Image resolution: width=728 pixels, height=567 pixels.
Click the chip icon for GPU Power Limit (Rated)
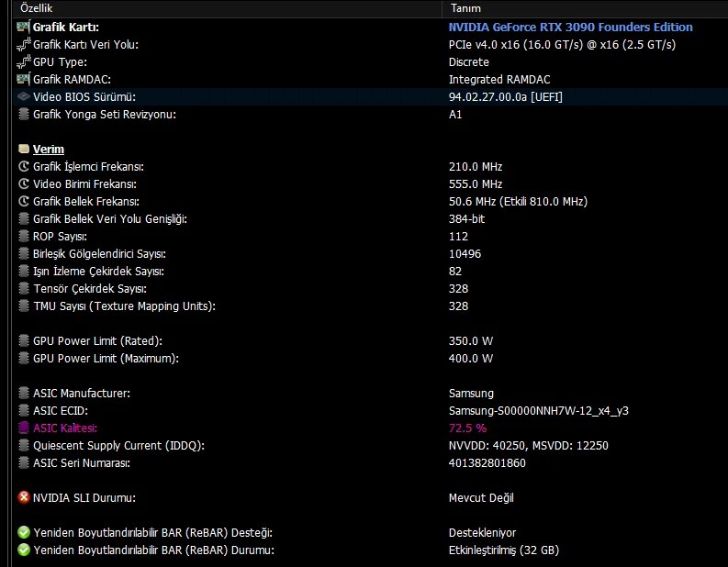point(23,340)
